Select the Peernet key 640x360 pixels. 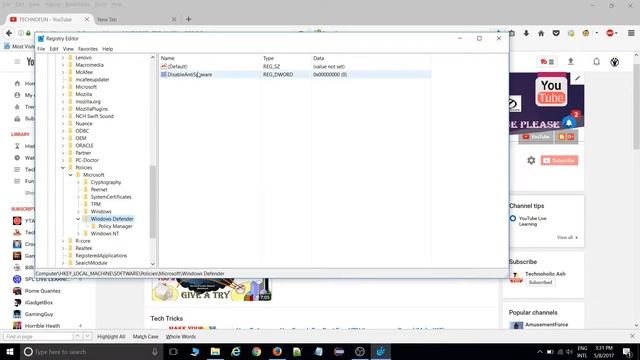click(99, 190)
